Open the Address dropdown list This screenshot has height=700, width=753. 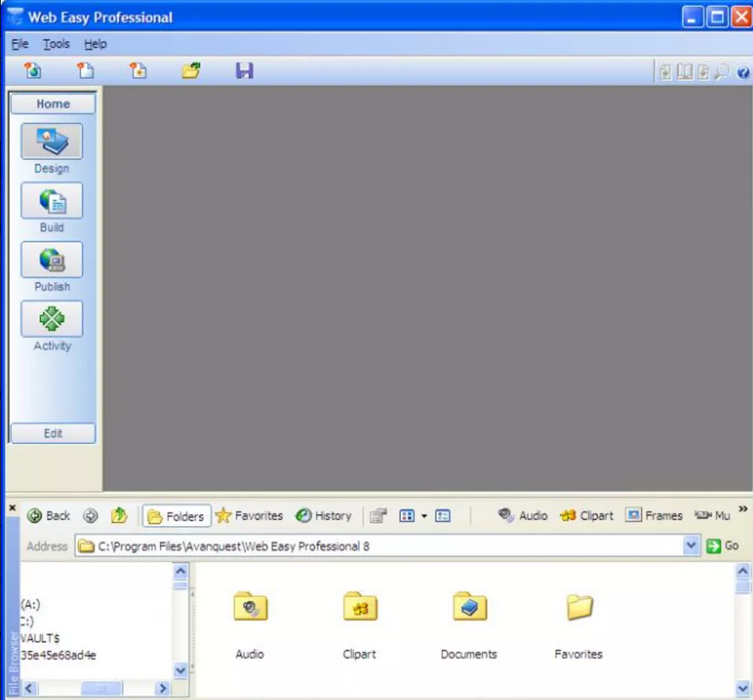pyautogui.click(x=691, y=546)
